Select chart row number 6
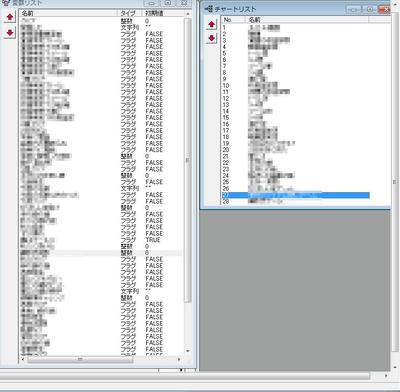This screenshot has height=392, width=400. [x=295, y=60]
